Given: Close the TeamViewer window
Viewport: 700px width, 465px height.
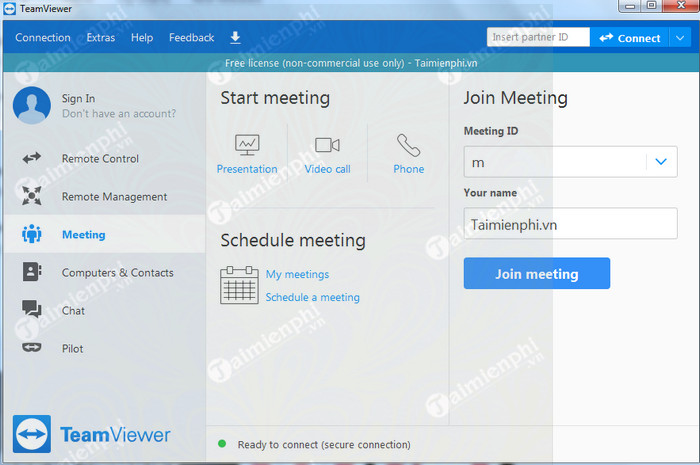Looking at the screenshot, I should (681, 6).
